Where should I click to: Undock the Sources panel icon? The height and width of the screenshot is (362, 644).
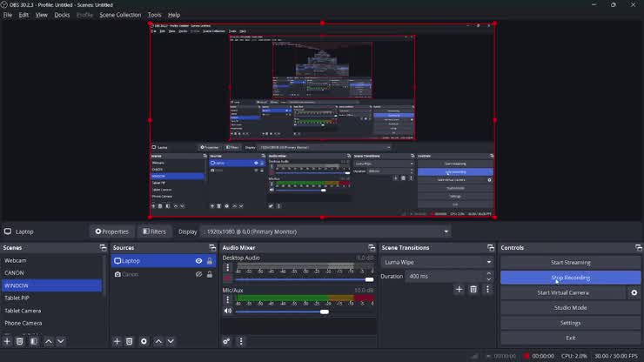coord(212,248)
